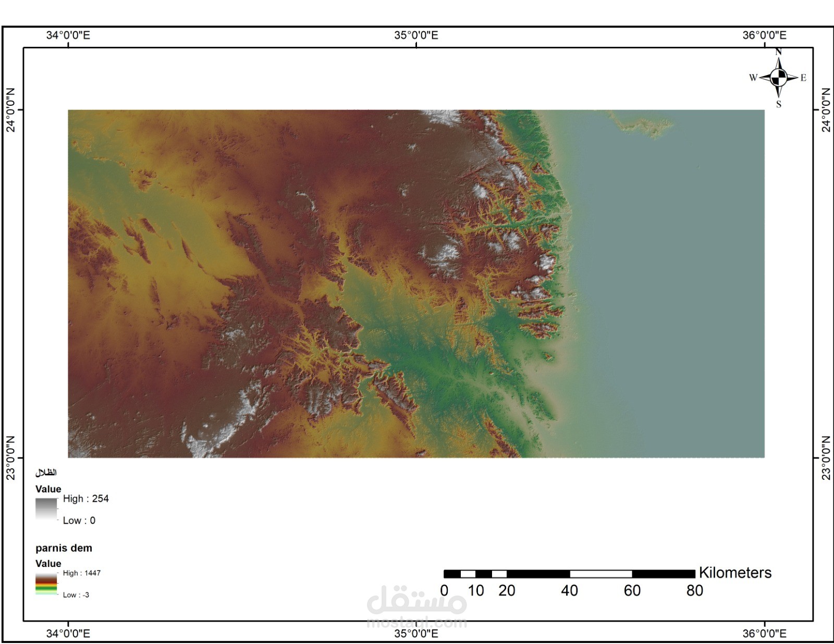834x644 pixels.
Task: Click the 'Kilometers' scale bar unit label
Action: pyautogui.click(x=735, y=573)
